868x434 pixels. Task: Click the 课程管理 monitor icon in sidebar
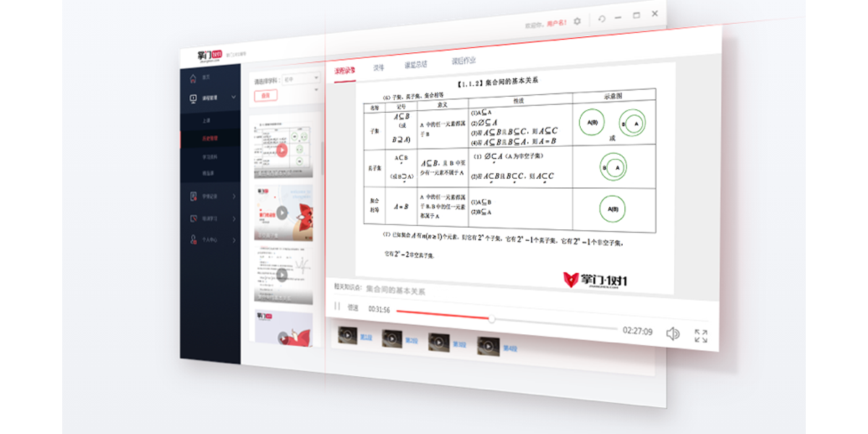tap(193, 98)
